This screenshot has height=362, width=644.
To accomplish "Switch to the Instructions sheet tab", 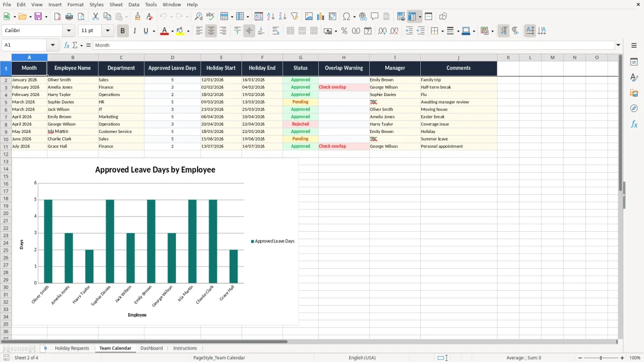I will click(185, 348).
